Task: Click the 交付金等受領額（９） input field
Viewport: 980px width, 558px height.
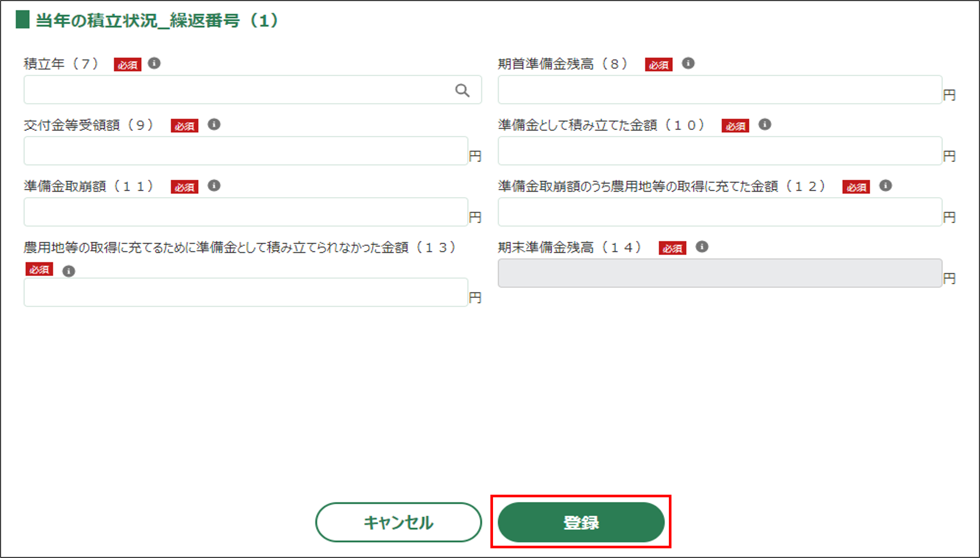Action: [x=245, y=151]
